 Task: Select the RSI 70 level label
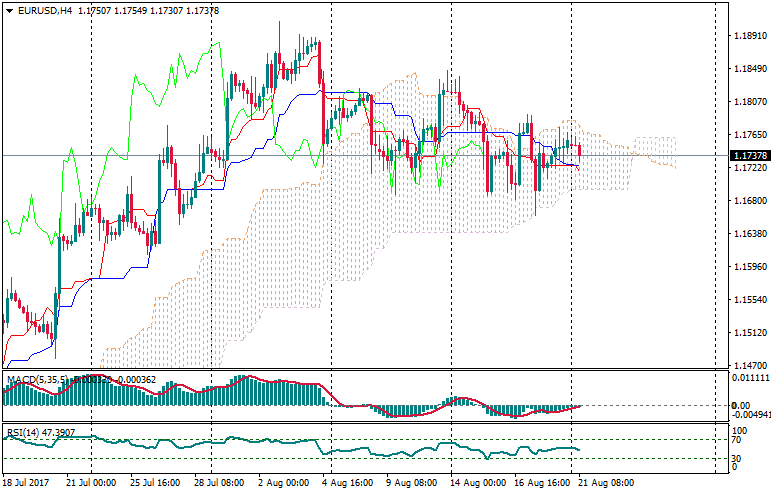[735, 439]
